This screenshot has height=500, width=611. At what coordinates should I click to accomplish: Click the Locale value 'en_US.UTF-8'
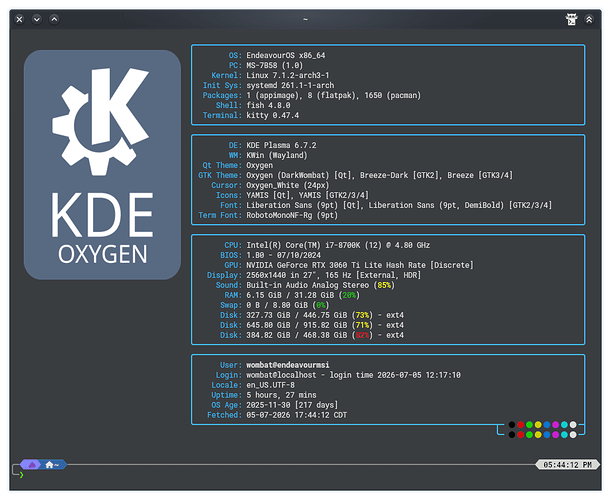(270, 385)
